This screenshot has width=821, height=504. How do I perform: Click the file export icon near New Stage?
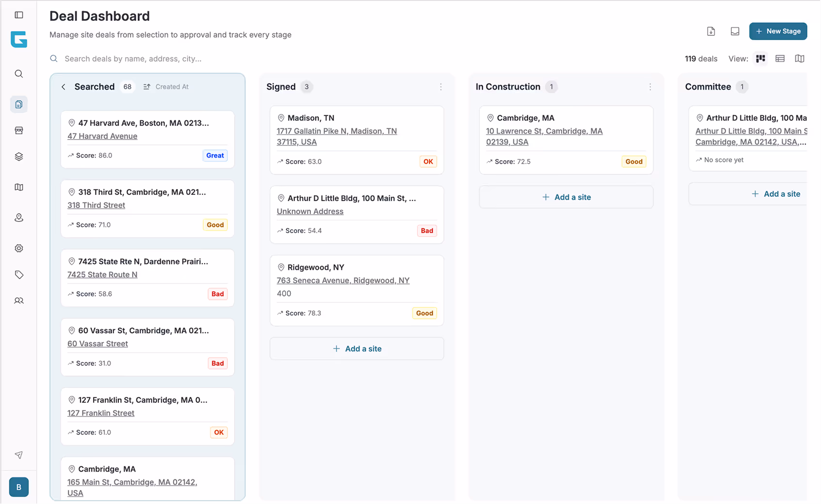[x=711, y=31]
